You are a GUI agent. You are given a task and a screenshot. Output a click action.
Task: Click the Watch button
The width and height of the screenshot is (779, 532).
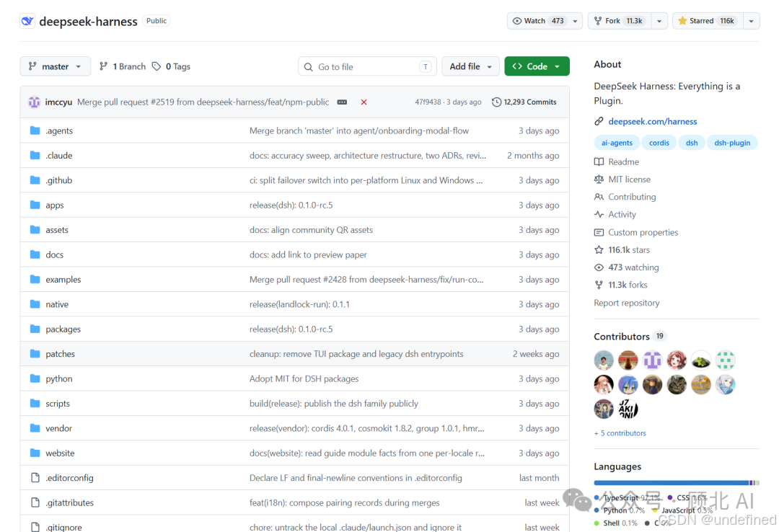[538, 21]
